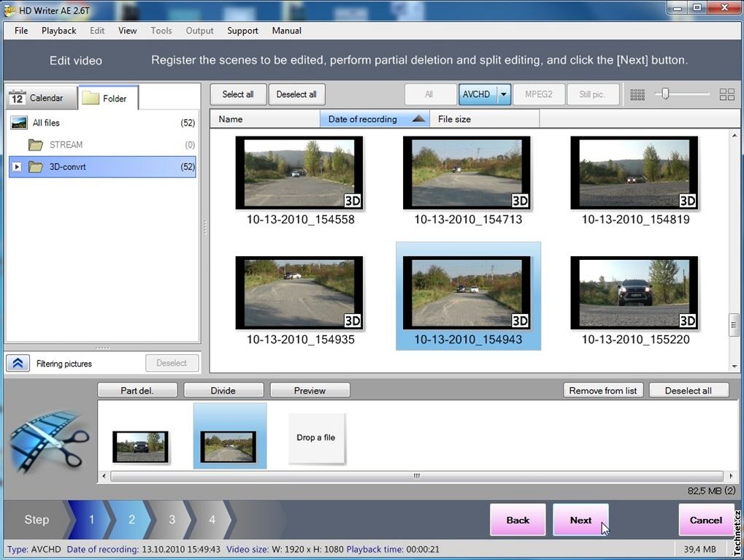
Task: Select clip 10-13-2010_154713 thumbnail
Action: pyautogui.click(x=467, y=173)
